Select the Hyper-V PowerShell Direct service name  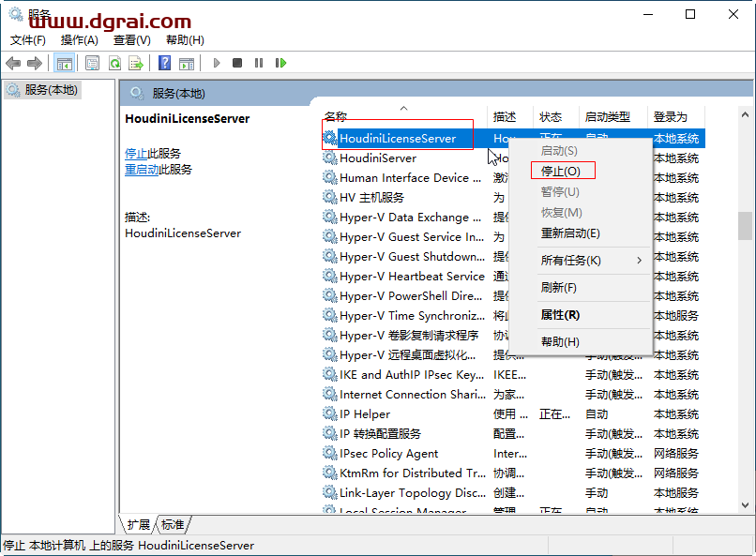coord(411,296)
